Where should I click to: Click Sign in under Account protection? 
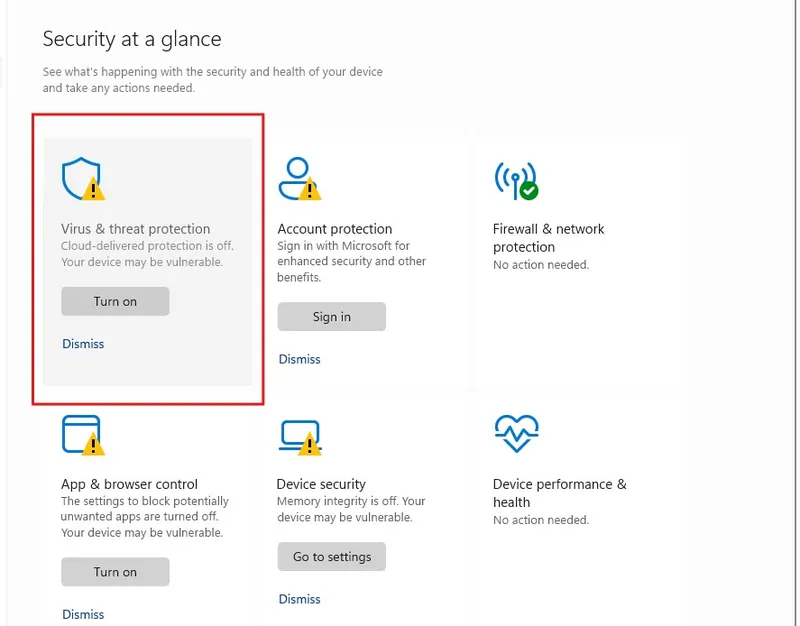(332, 316)
